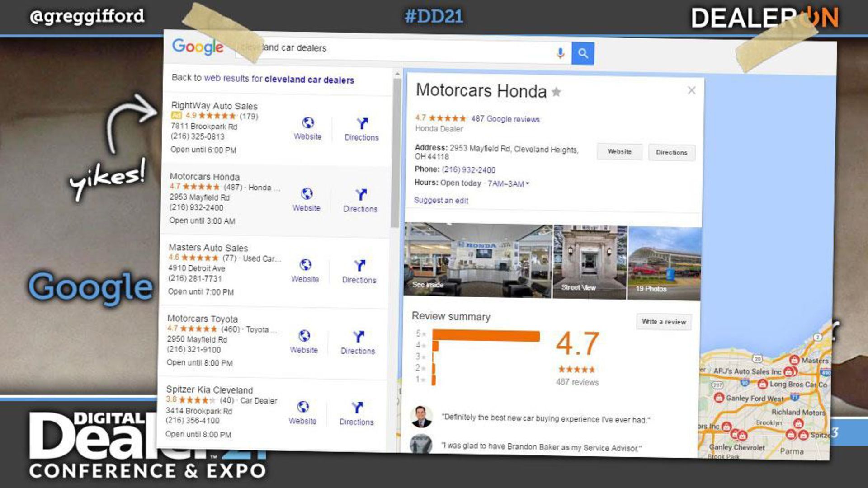Close the Motorcars Honda details panel
The width and height of the screenshot is (868, 488).
(691, 90)
